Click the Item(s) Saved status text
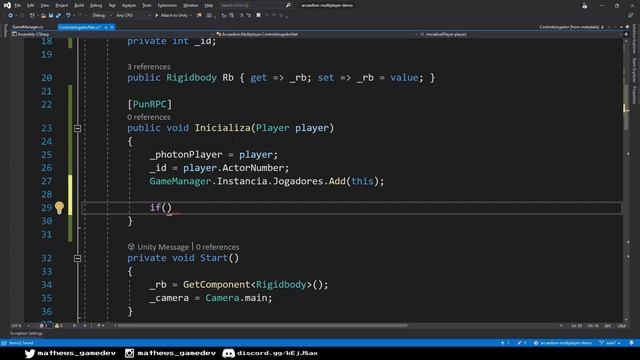Viewport: 640px width, 360px height. click(21, 343)
